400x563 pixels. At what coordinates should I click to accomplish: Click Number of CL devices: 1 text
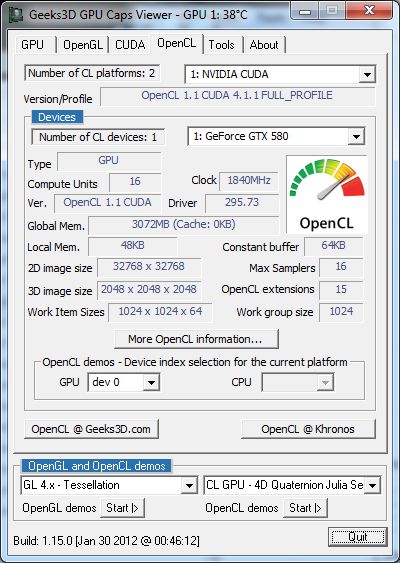click(x=98, y=137)
